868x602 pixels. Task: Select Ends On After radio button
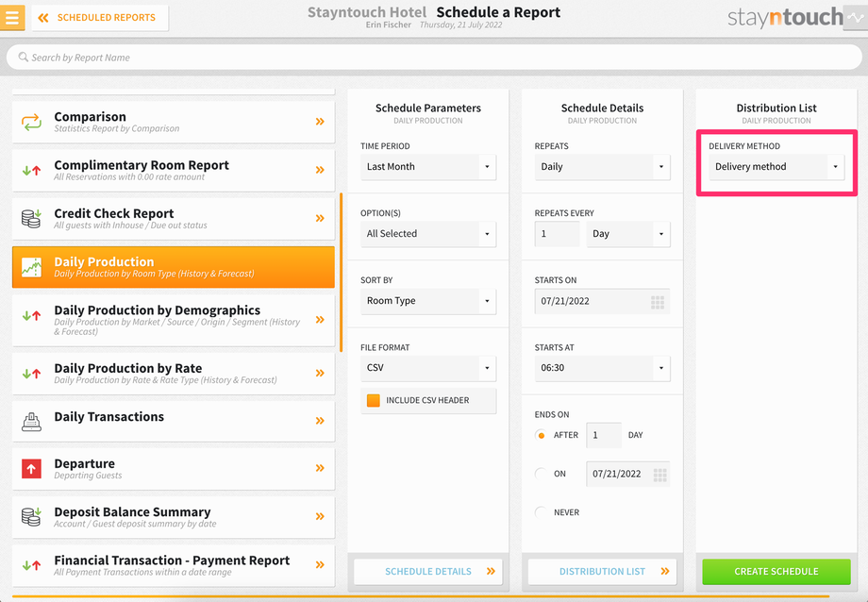(x=541, y=435)
